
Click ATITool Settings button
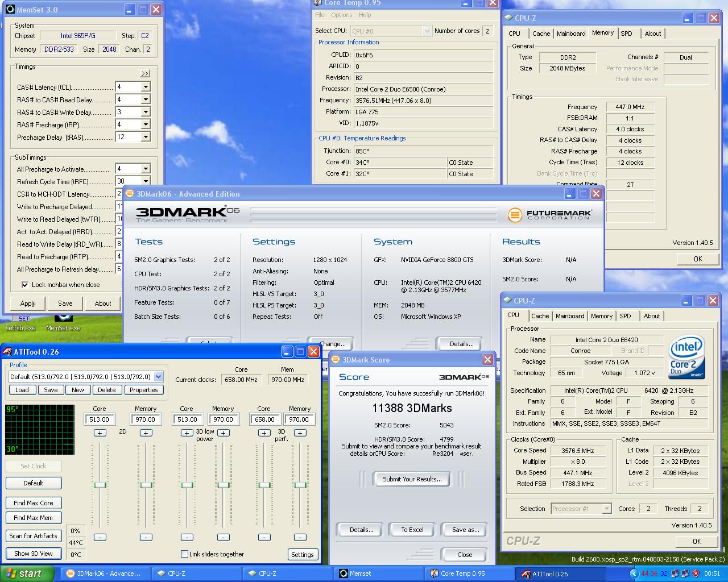[x=302, y=555]
